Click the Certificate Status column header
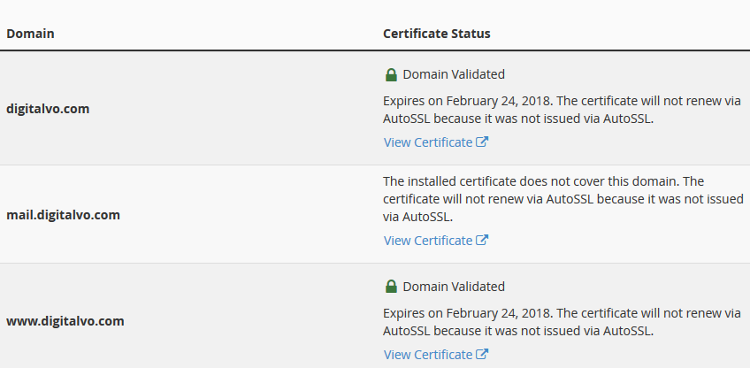 pyautogui.click(x=437, y=34)
